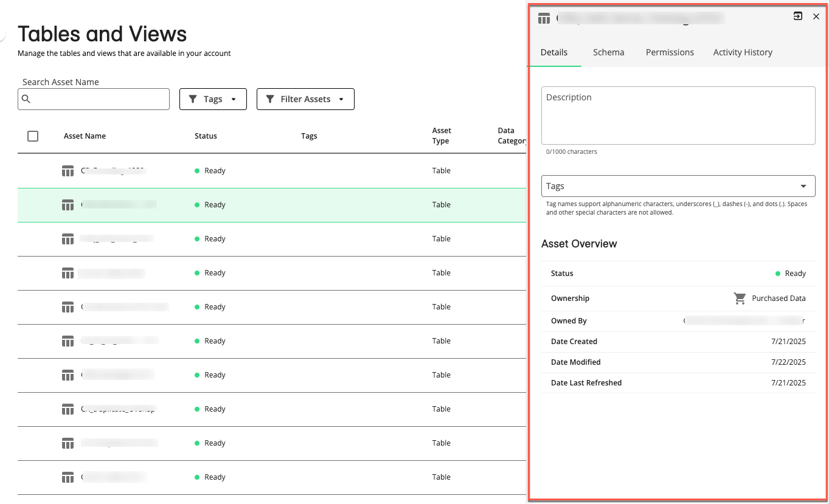Click the table icon of the Duplicate_Overlap row

68,409
